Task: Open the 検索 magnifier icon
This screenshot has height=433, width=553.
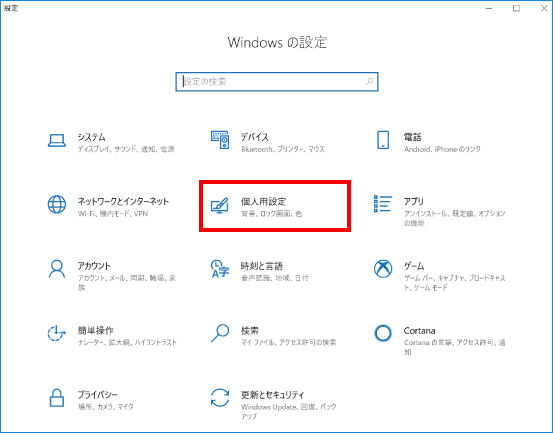Action: (x=220, y=333)
